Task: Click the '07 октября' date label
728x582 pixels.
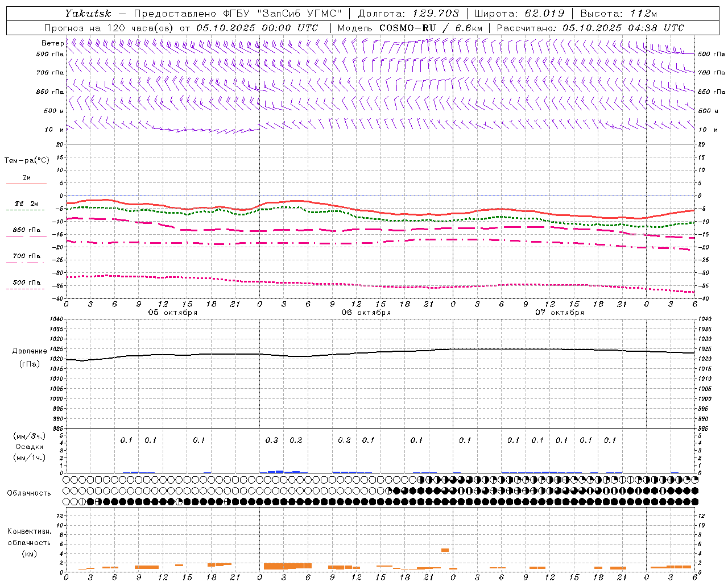Action: pos(560,313)
